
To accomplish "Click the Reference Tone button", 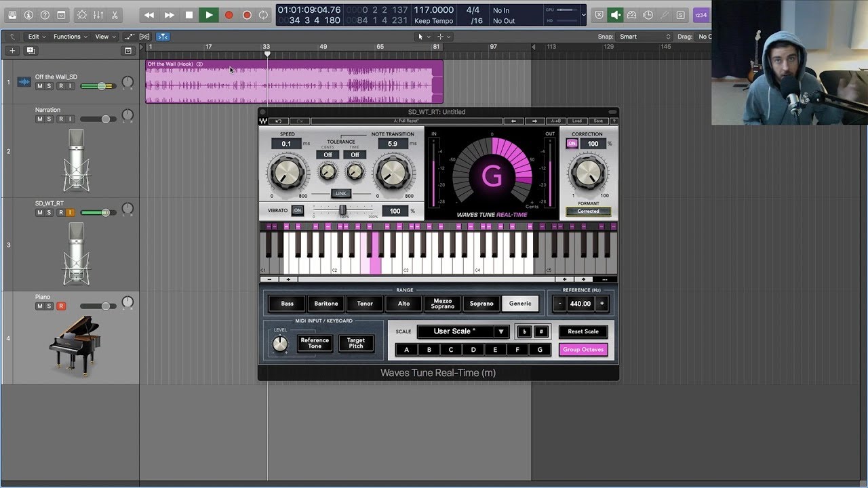I will pos(315,343).
